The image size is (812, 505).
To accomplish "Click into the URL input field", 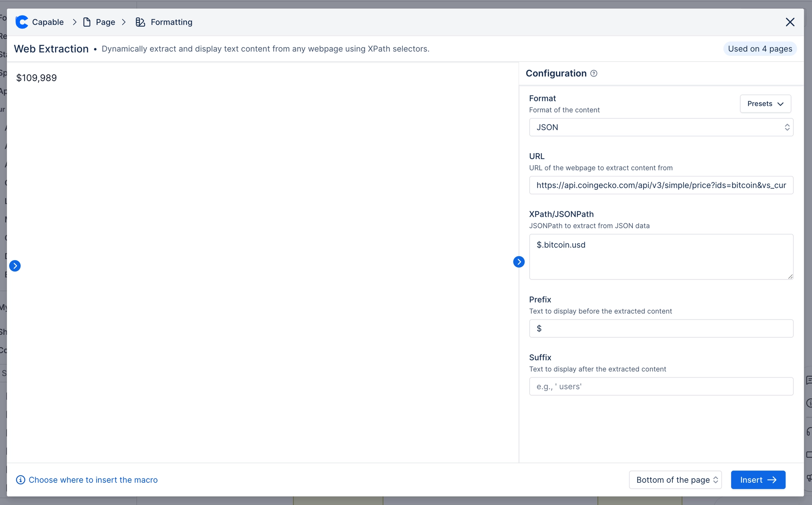I will tap(661, 185).
